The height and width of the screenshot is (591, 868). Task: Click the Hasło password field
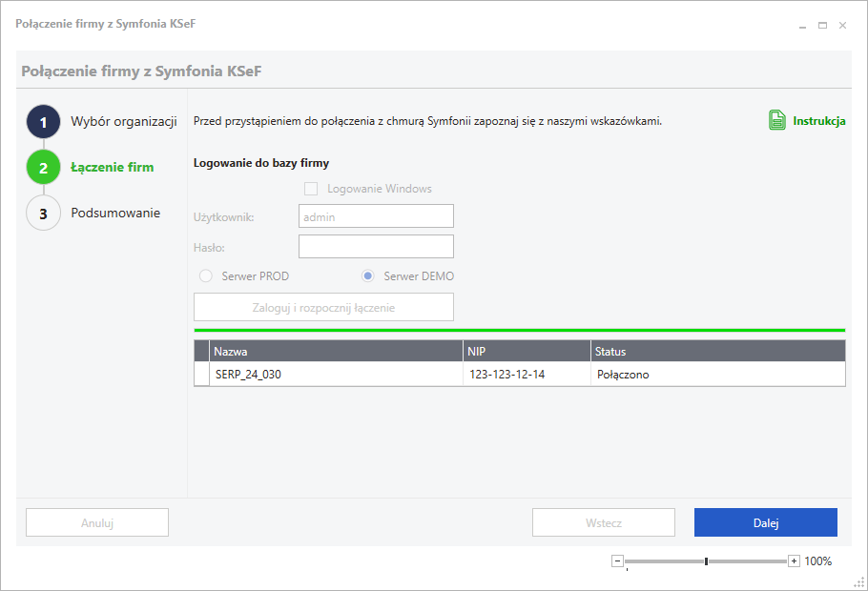376,247
